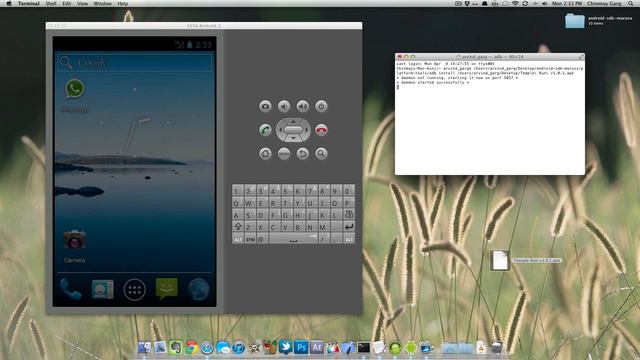Click the emulator Home button
Viewport: 640px width, 360px height.
click(x=265, y=153)
